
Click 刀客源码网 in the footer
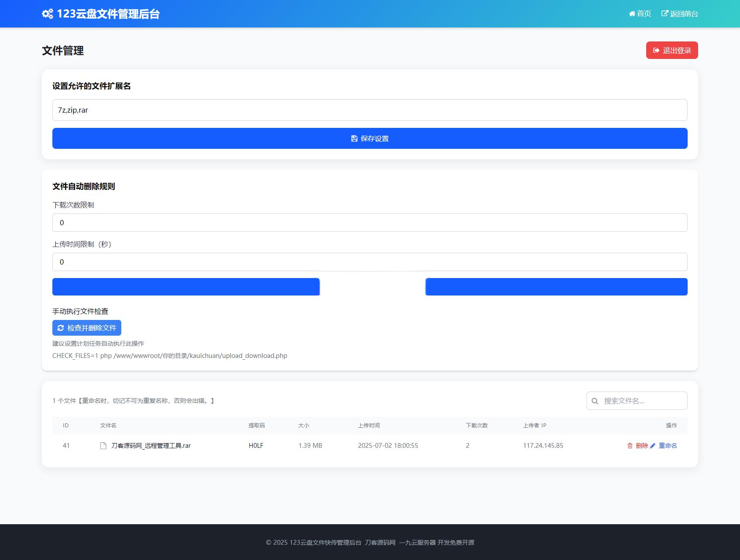(380, 543)
